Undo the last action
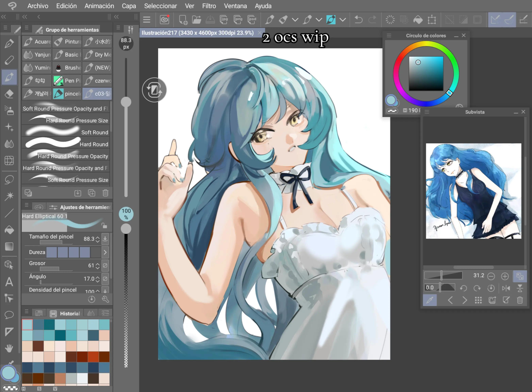This screenshot has width=532, height=392. click(x=358, y=20)
